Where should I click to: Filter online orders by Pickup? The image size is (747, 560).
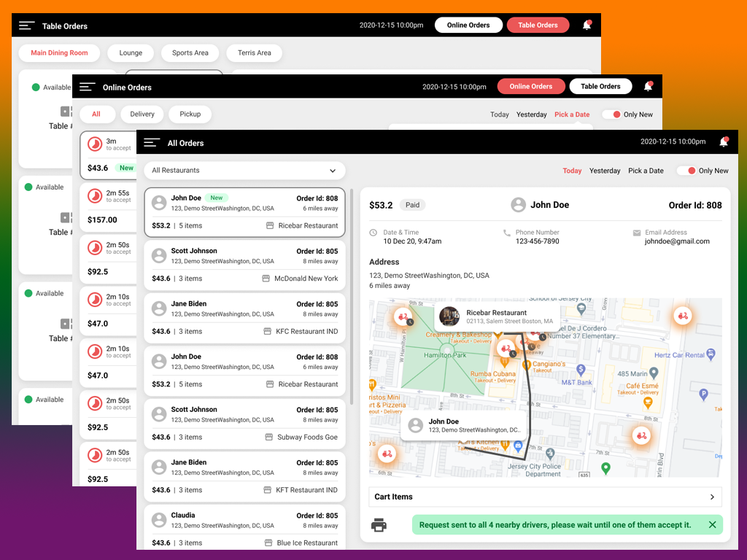point(190,114)
